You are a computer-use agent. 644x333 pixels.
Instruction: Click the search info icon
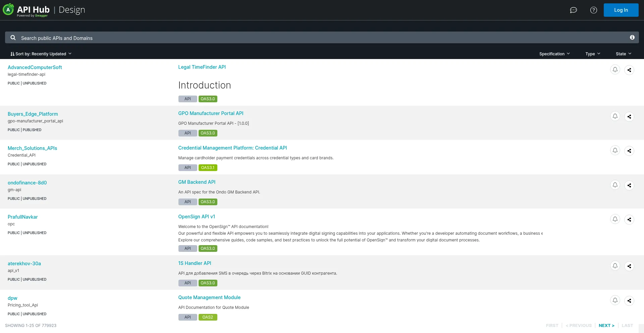[632, 38]
